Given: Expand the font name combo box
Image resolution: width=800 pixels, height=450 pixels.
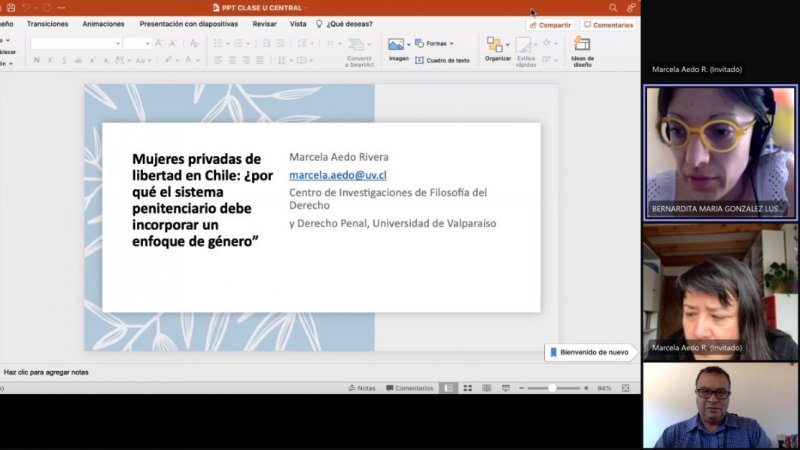Looking at the screenshot, I should click(117, 44).
